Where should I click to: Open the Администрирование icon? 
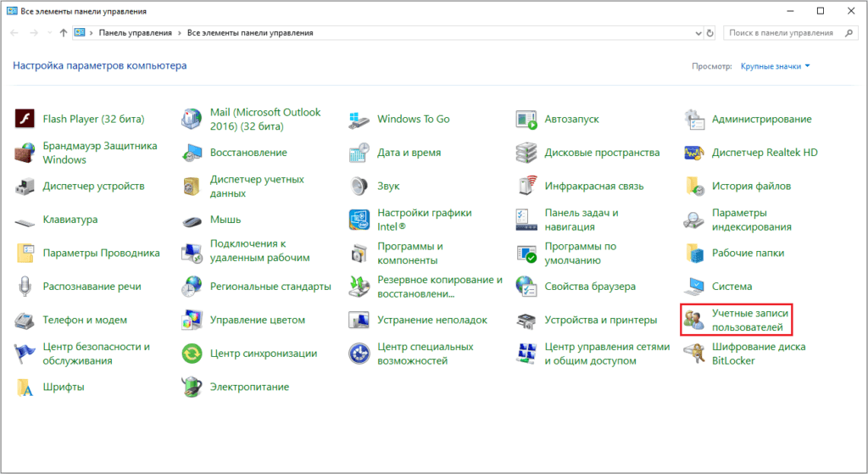[x=693, y=119]
